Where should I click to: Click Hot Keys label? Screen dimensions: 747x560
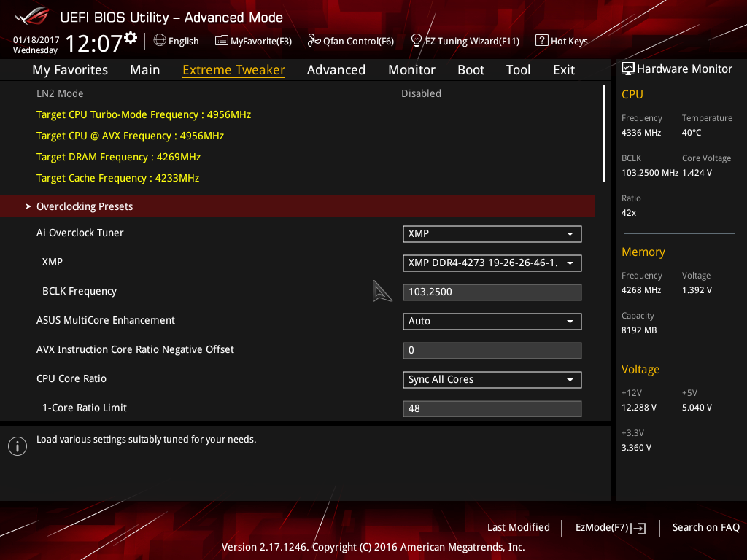[x=569, y=41]
